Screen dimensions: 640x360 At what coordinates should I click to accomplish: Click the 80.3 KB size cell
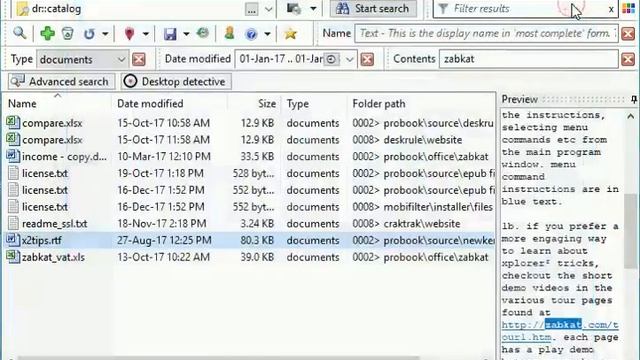(x=257, y=240)
